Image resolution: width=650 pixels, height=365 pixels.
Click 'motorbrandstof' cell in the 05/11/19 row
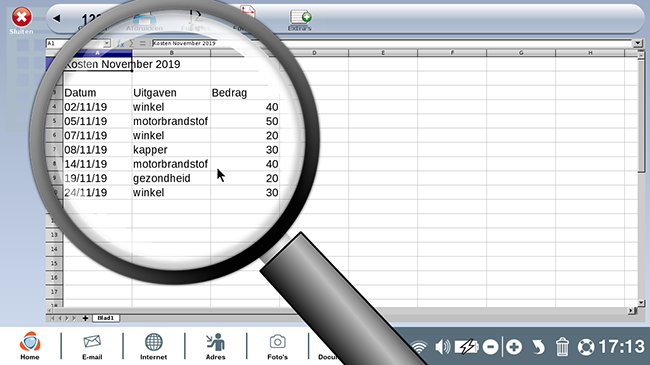point(171,121)
